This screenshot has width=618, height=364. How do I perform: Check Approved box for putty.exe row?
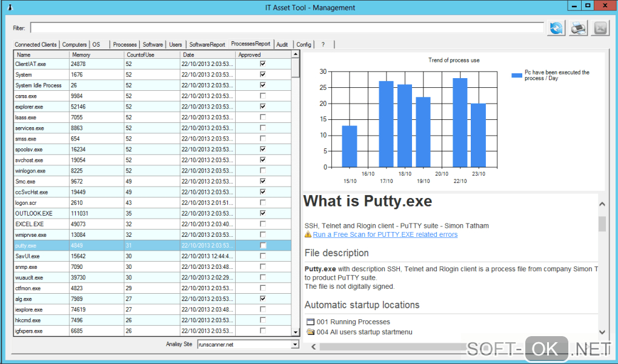pyautogui.click(x=262, y=245)
